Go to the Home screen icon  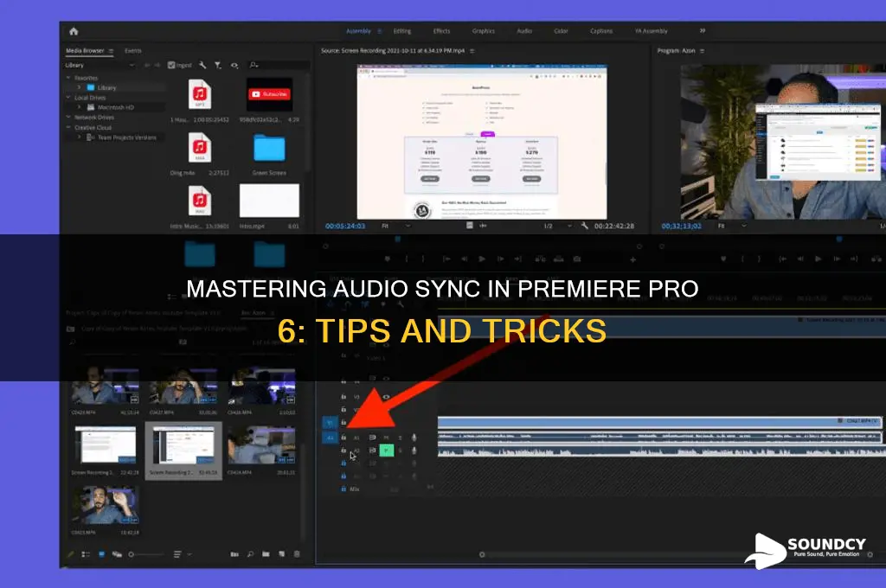(x=74, y=31)
